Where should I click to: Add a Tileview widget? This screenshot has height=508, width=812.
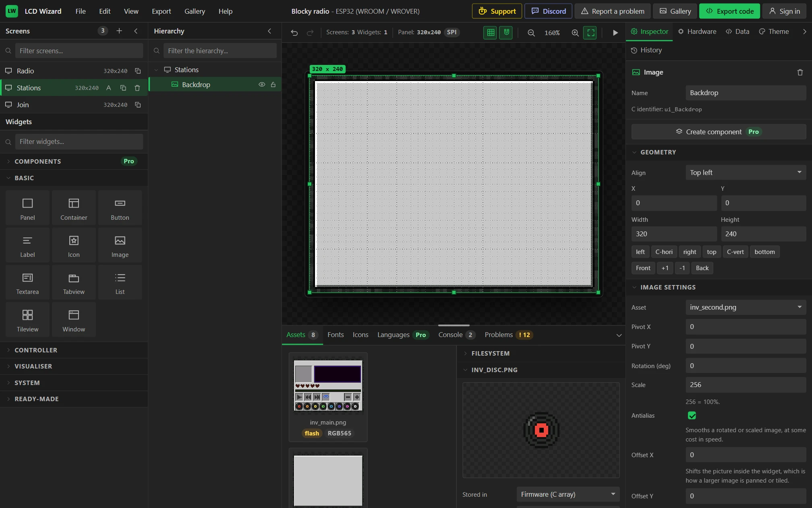[x=27, y=319]
